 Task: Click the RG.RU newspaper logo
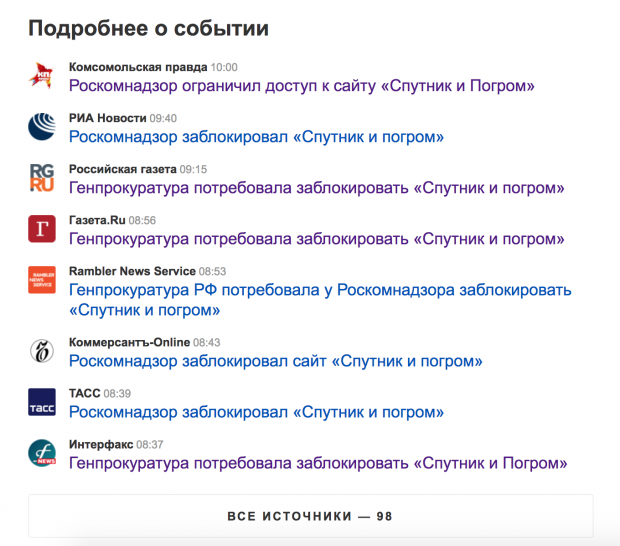tap(42, 178)
